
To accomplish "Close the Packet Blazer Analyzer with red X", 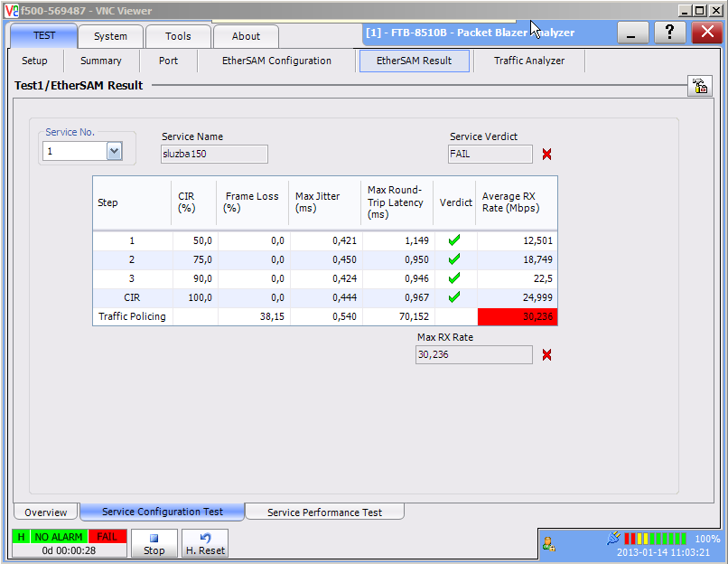I will pyautogui.click(x=706, y=33).
